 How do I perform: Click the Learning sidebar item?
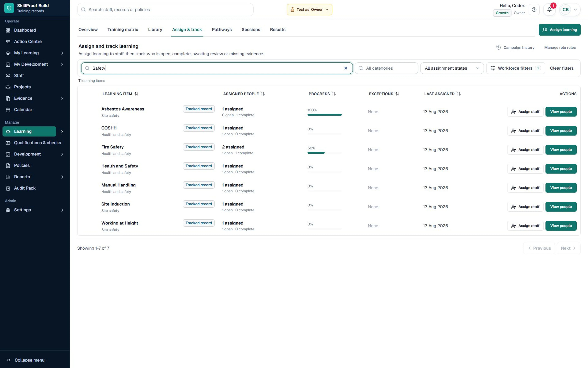[x=29, y=131]
